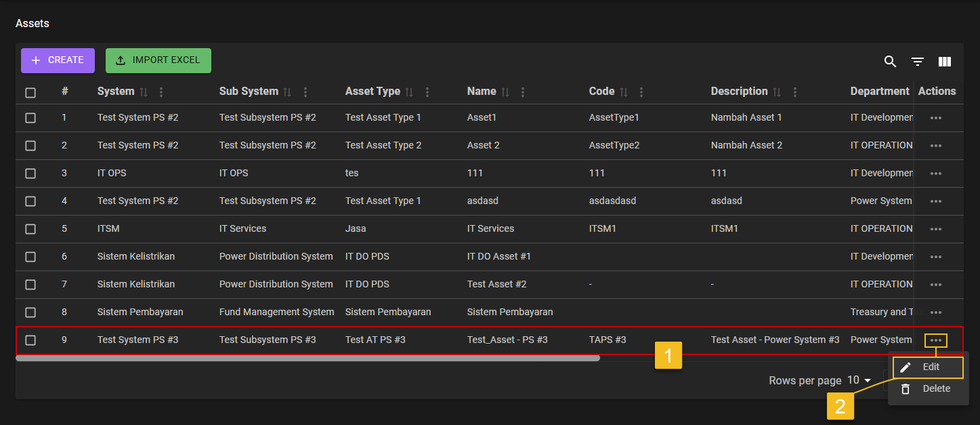
Task: Open Description column options menu
Action: point(795,92)
